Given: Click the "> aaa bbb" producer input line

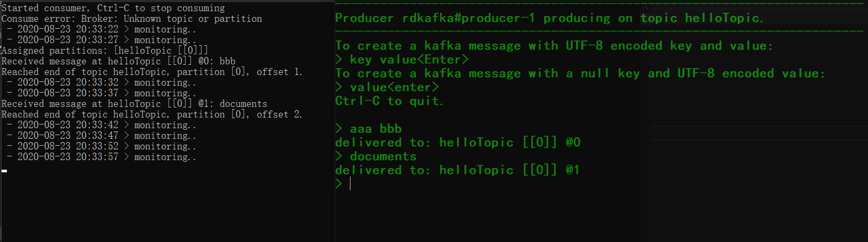Looking at the screenshot, I should pyautogui.click(x=368, y=129).
